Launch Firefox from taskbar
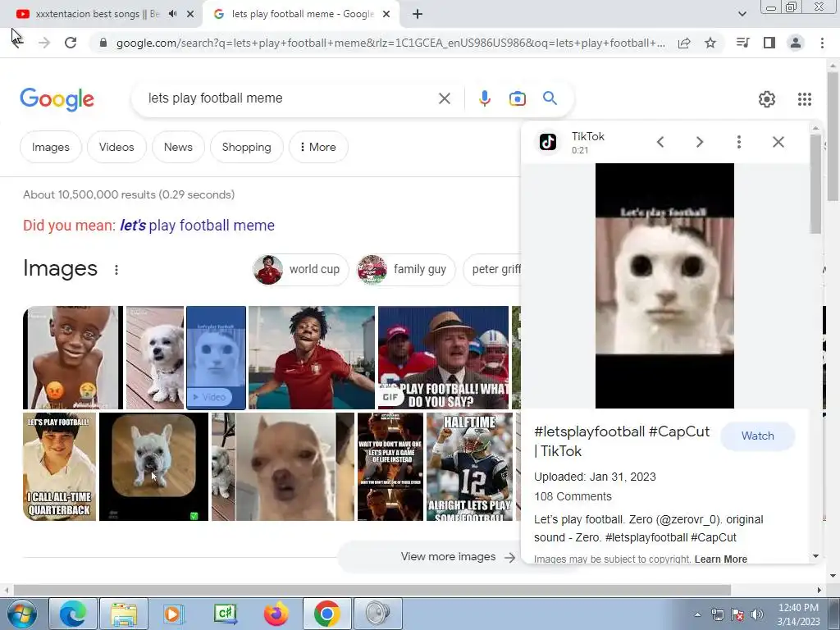The height and width of the screenshot is (630, 840). tap(276, 614)
